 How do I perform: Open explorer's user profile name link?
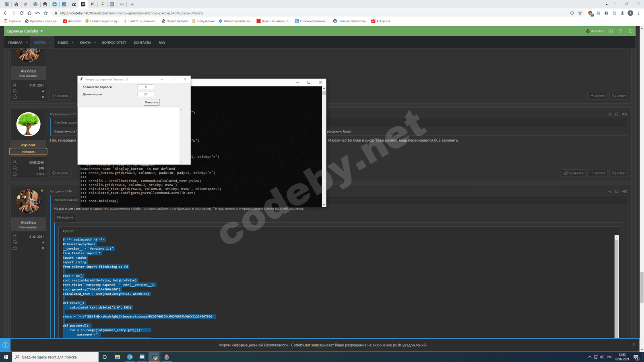click(x=28, y=145)
